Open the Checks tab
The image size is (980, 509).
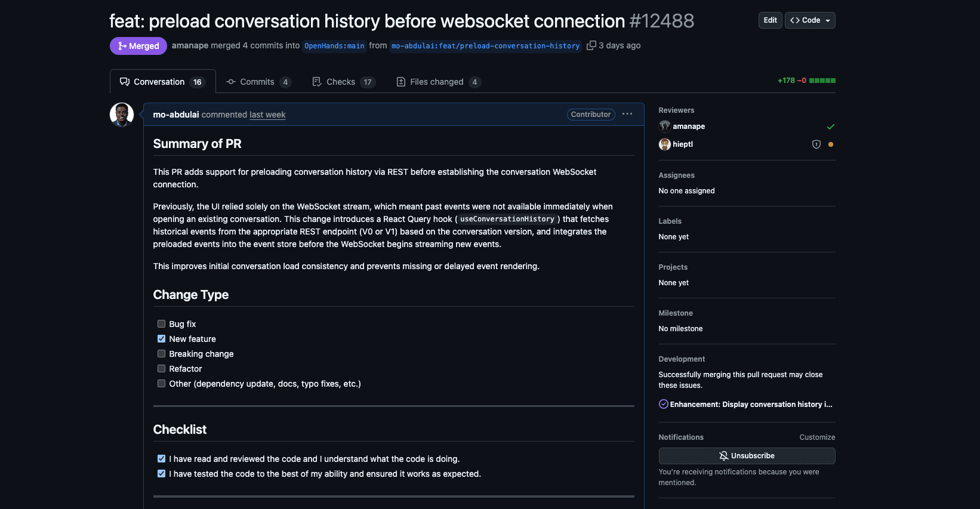[343, 82]
